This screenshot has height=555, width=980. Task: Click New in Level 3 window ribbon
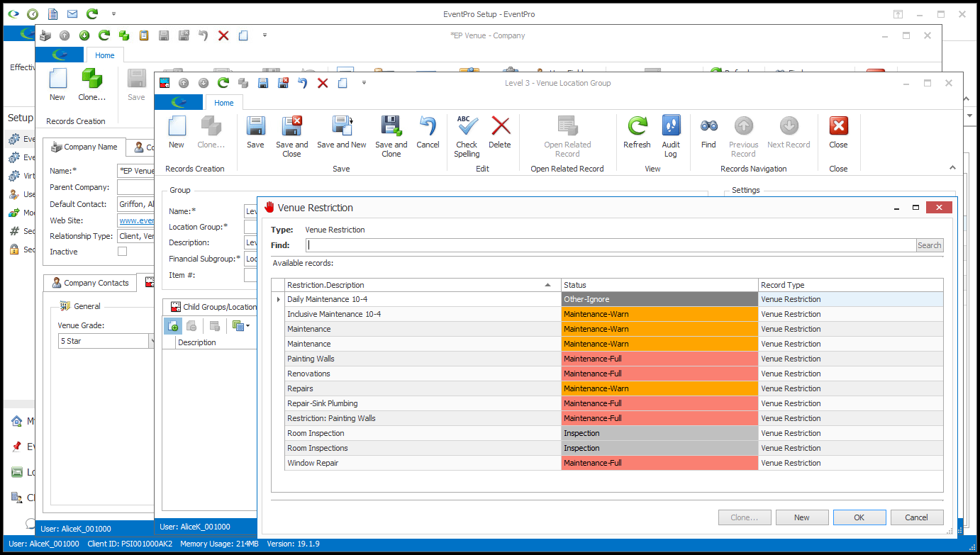(177, 126)
